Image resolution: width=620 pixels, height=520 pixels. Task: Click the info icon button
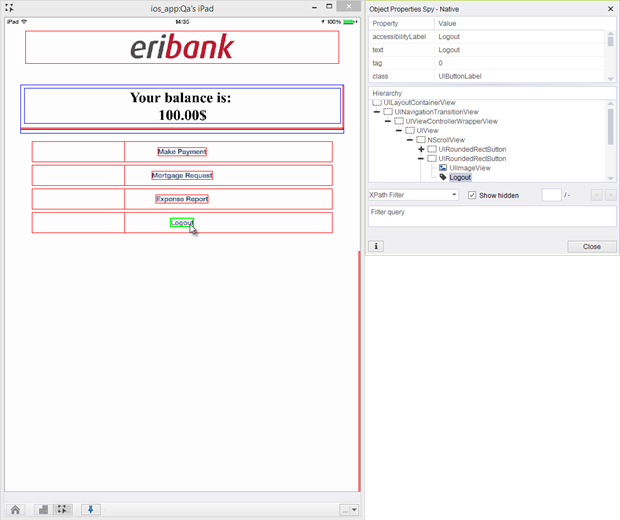377,246
